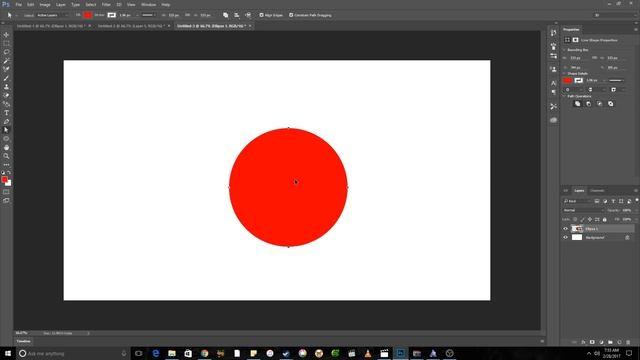
Task: Select the Pen tool
Action: [x=6, y=122]
